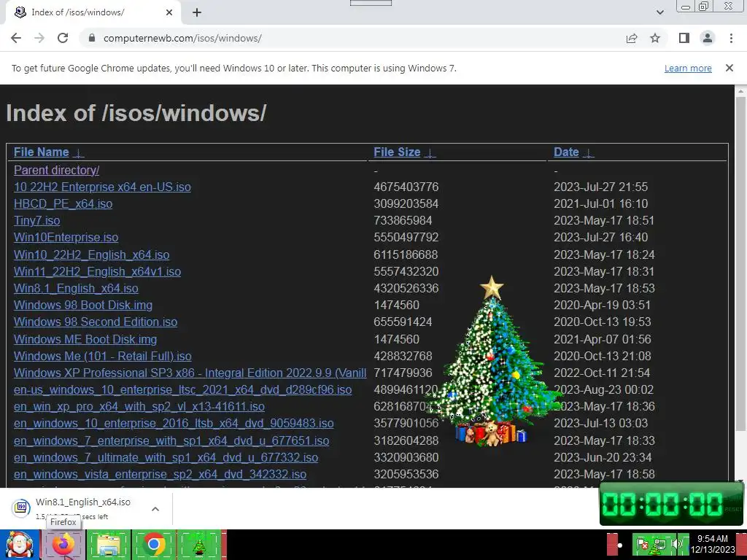This screenshot has height=560, width=747.
Task: Open File Explorer from the taskbar
Action: (x=108, y=545)
